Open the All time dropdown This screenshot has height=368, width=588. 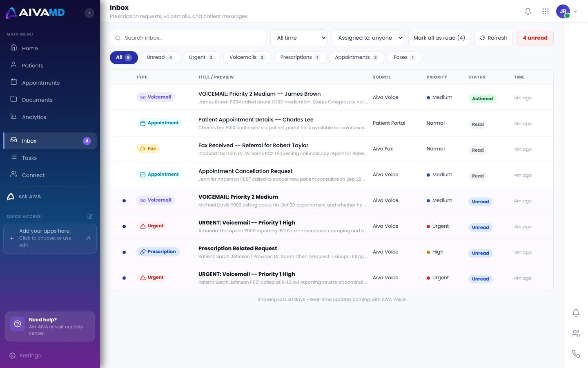coord(299,38)
